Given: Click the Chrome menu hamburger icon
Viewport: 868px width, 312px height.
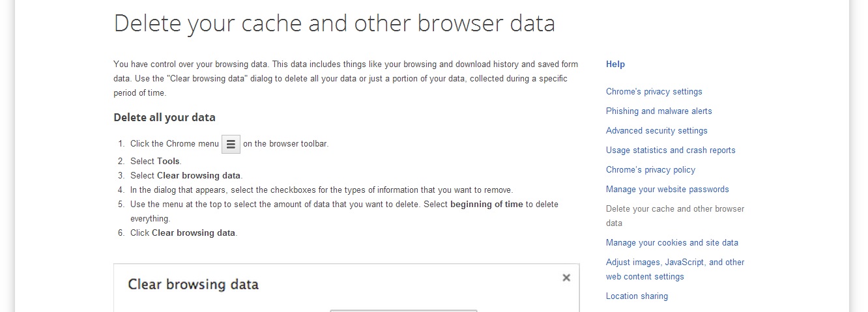Looking at the screenshot, I should tap(231, 144).
